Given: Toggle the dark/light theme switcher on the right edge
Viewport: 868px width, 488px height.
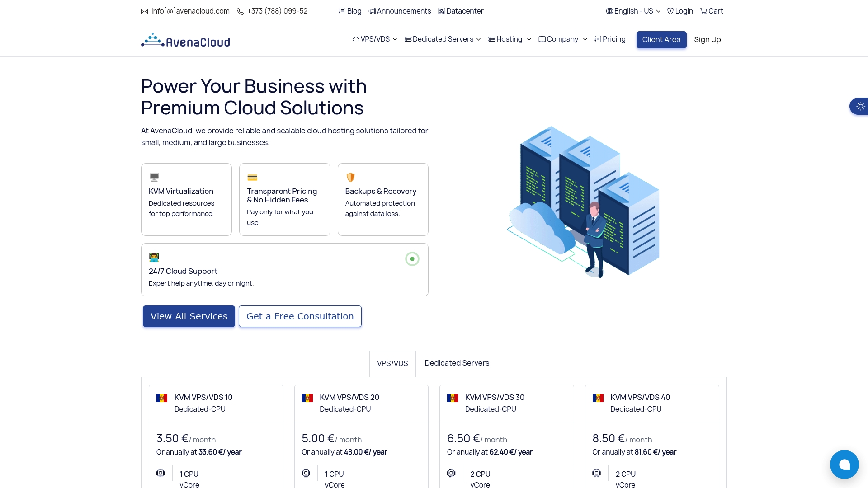Looking at the screenshot, I should (x=861, y=106).
